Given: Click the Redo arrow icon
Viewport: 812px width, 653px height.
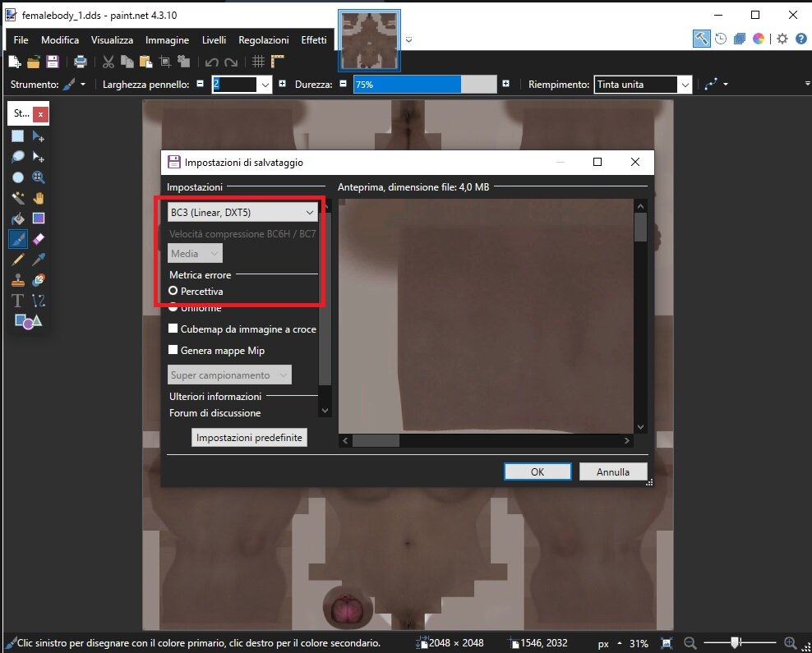Looking at the screenshot, I should point(230,62).
